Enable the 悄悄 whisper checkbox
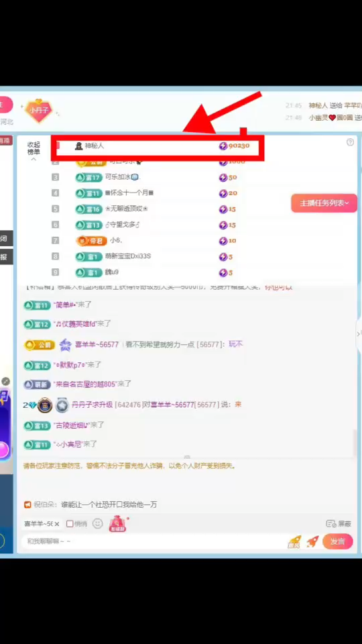 70,524
